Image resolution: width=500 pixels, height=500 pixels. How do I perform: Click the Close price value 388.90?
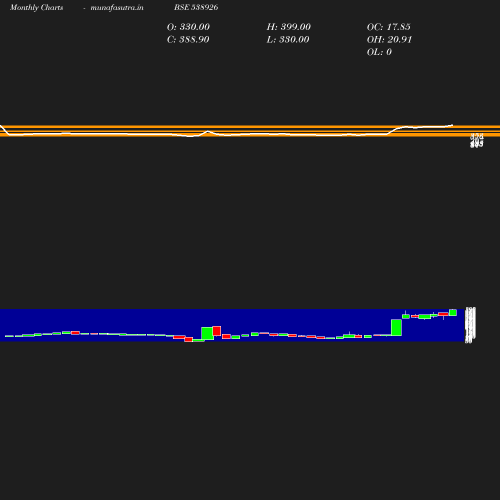click(194, 39)
